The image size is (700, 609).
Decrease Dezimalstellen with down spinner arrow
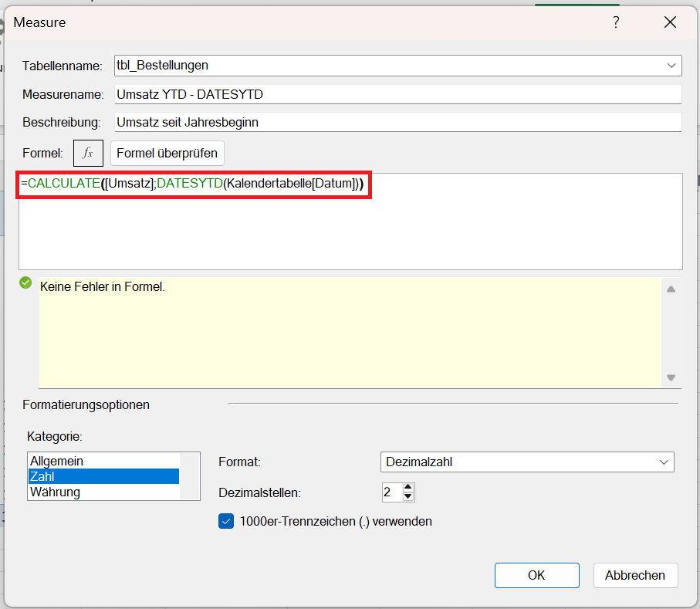pyautogui.click(x=408, y=497)
